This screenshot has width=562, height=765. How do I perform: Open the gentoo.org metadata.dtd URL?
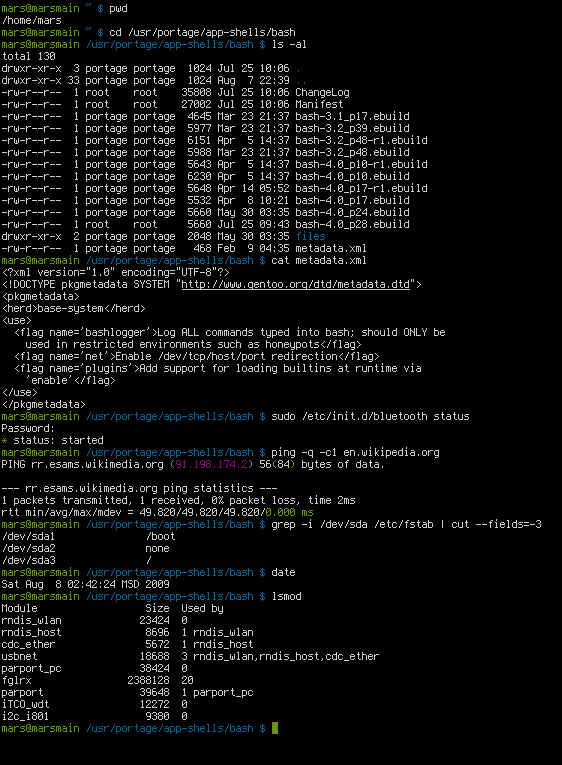pyautogui.click(x=296, y=284)
